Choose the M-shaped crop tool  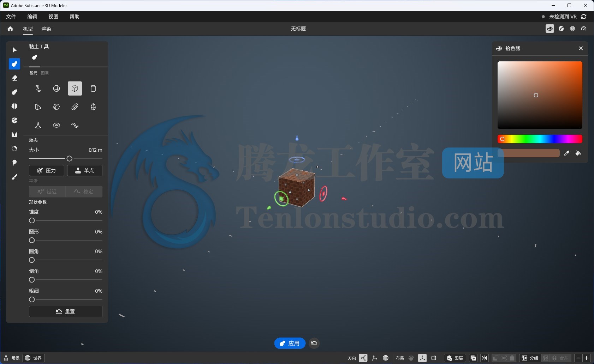pos(14,134)
